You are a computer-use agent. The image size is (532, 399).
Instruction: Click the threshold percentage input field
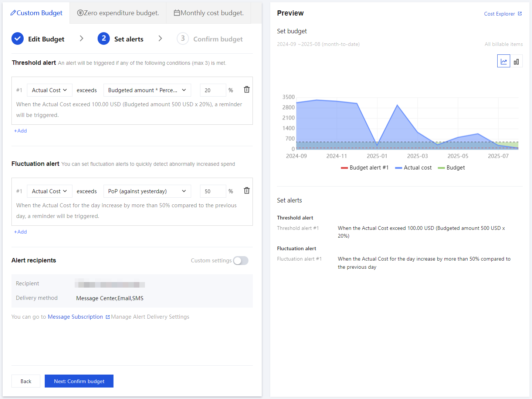click(213, 90)
